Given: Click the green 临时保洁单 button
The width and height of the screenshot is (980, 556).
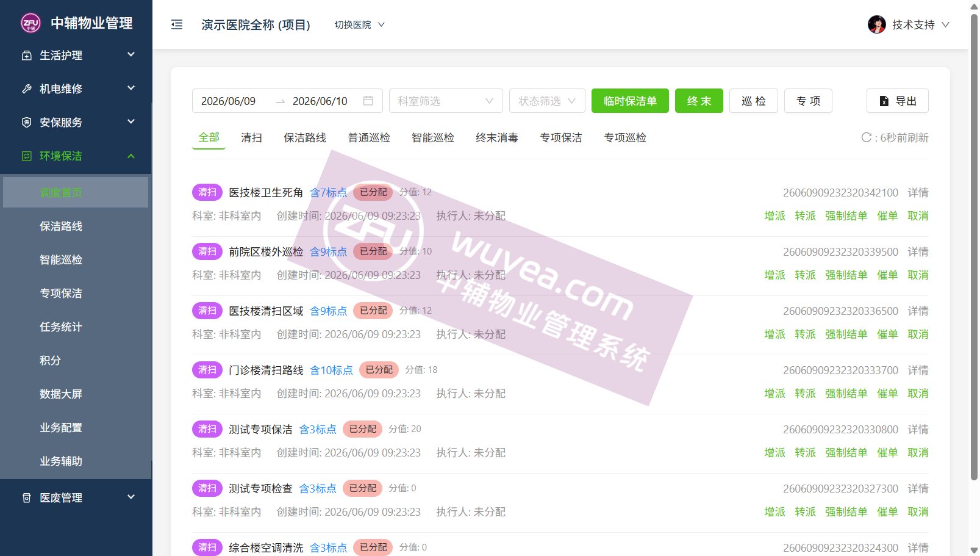Looking at the screenshot, I should pyautogui.click(x=630, y=101).
